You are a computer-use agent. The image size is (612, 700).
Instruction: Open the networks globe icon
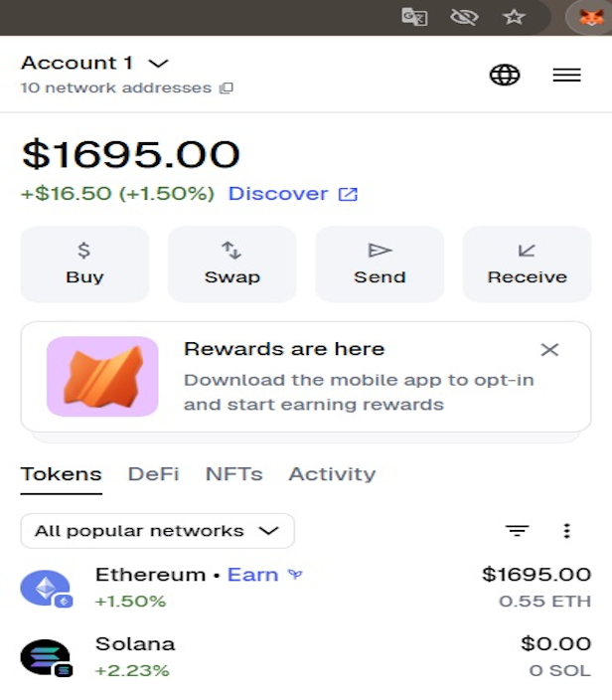[505, 75]
